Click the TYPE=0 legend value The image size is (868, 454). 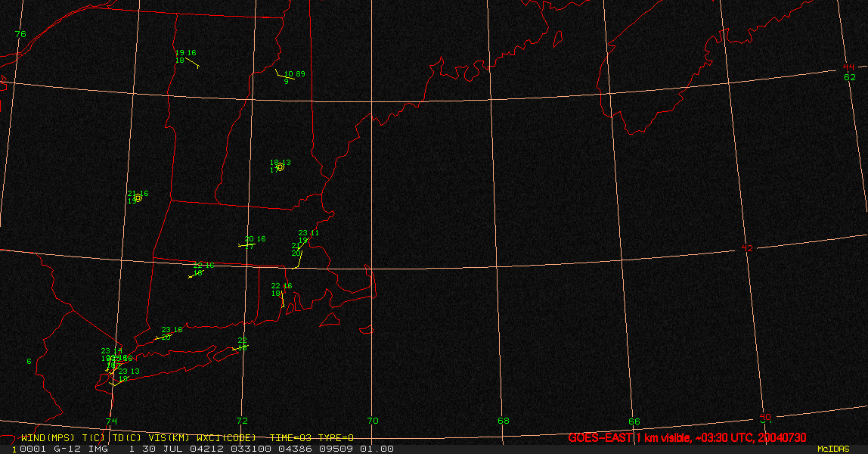[x=336, y=438]
